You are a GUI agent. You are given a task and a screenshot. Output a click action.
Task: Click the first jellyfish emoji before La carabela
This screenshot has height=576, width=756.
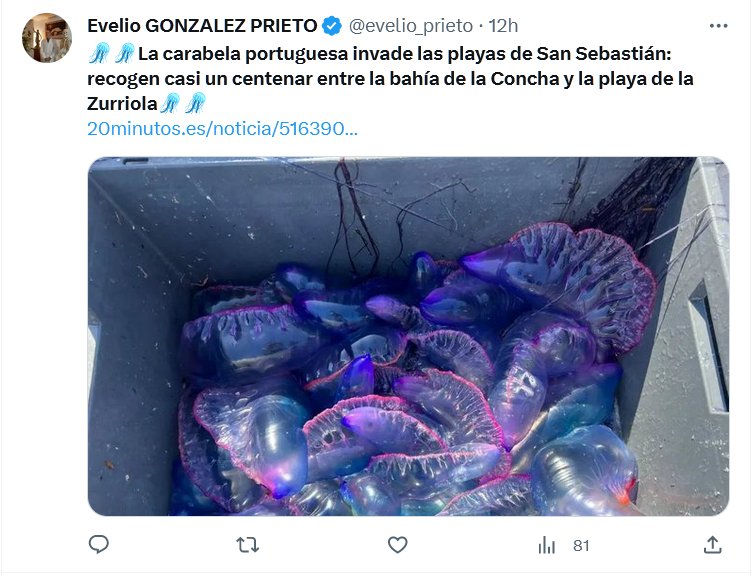(x=99, y=54)
